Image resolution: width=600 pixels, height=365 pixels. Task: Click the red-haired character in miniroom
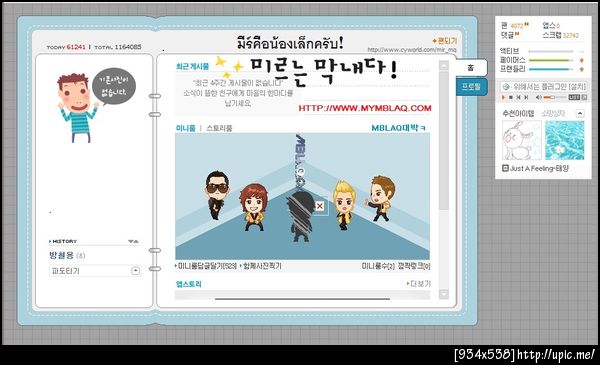253,207
